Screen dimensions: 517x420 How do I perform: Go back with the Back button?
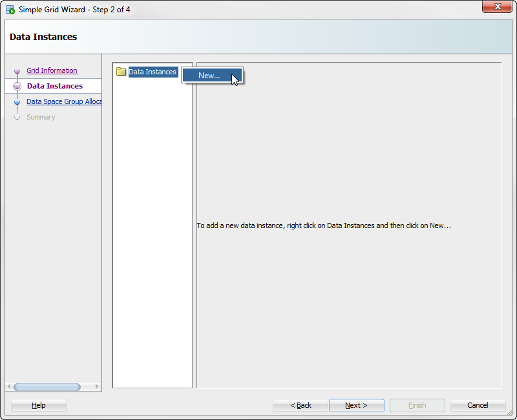[x=301, y=405]
